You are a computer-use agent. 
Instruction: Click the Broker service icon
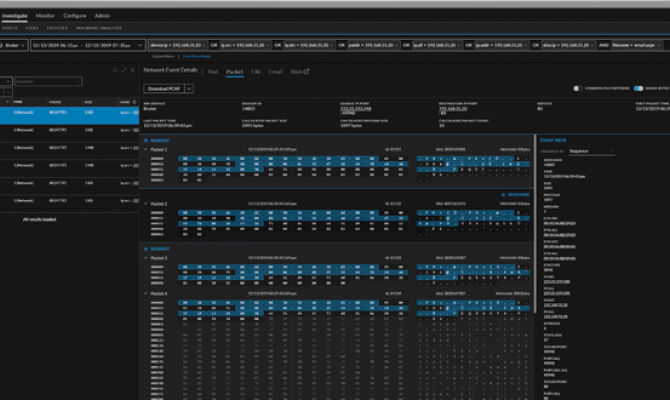pyautogui.click(x=1, y=45)
